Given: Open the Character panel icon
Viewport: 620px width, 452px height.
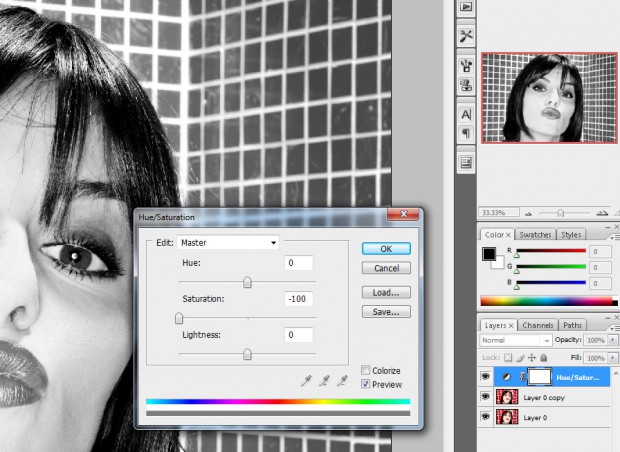Looking at the screenshot, I should pos(466,115).
